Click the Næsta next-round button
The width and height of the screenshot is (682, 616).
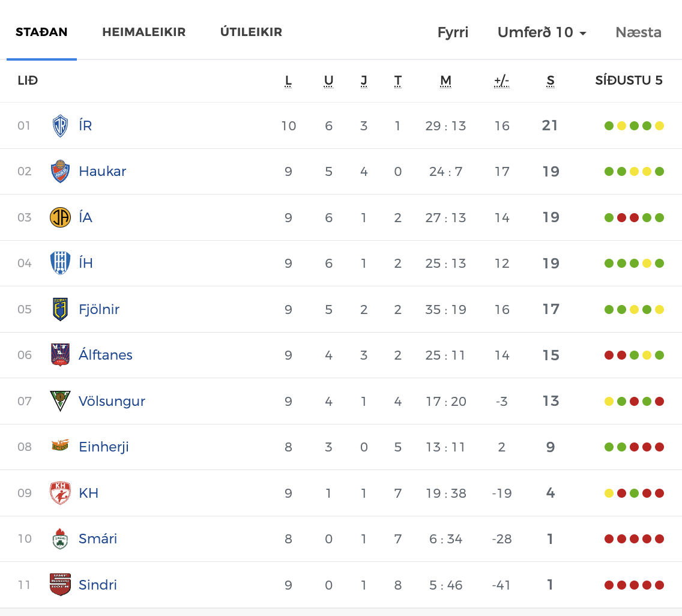(639, 32)
